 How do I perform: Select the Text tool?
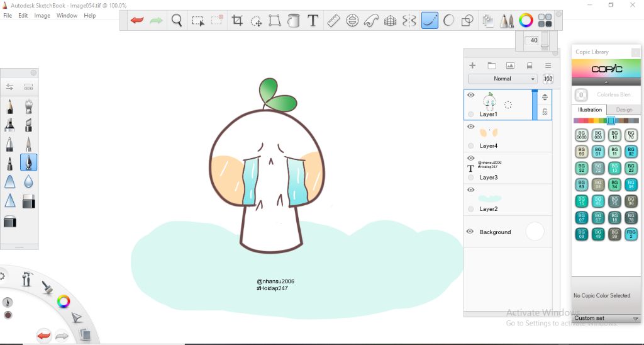[313, 21]
